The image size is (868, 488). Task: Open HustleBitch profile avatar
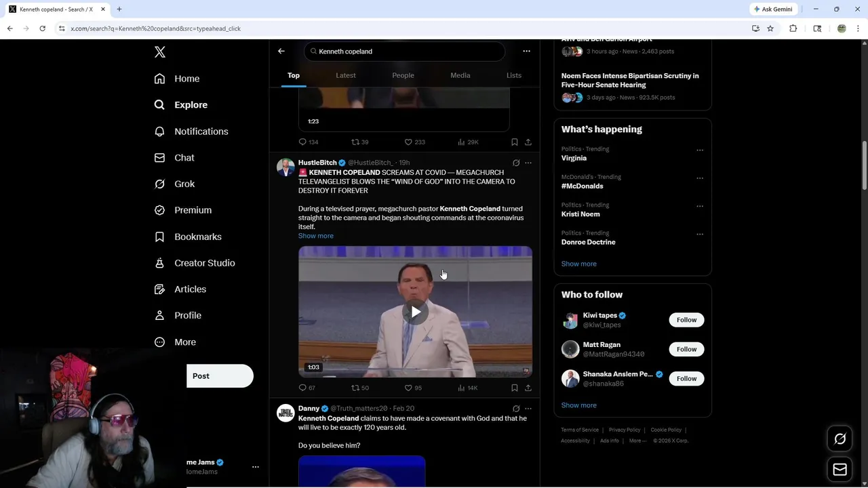285,167
